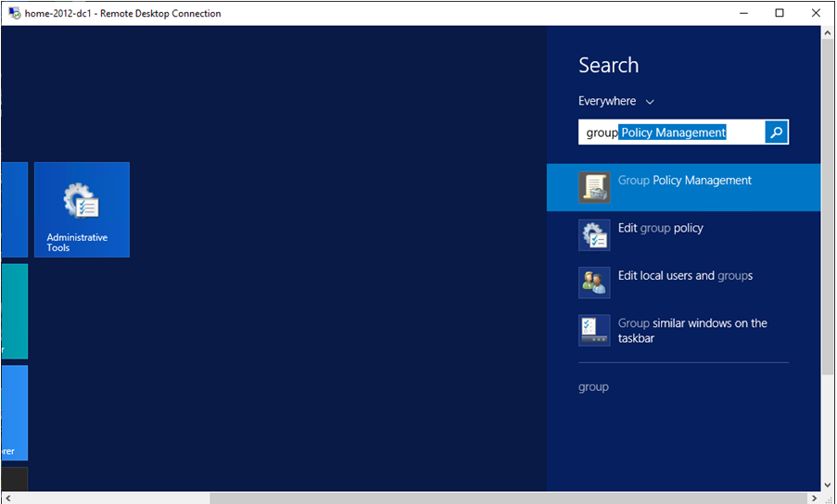The image size is (837, 504).
Task: Close the Remote Desktop Connection window
Action: point(816,13)
